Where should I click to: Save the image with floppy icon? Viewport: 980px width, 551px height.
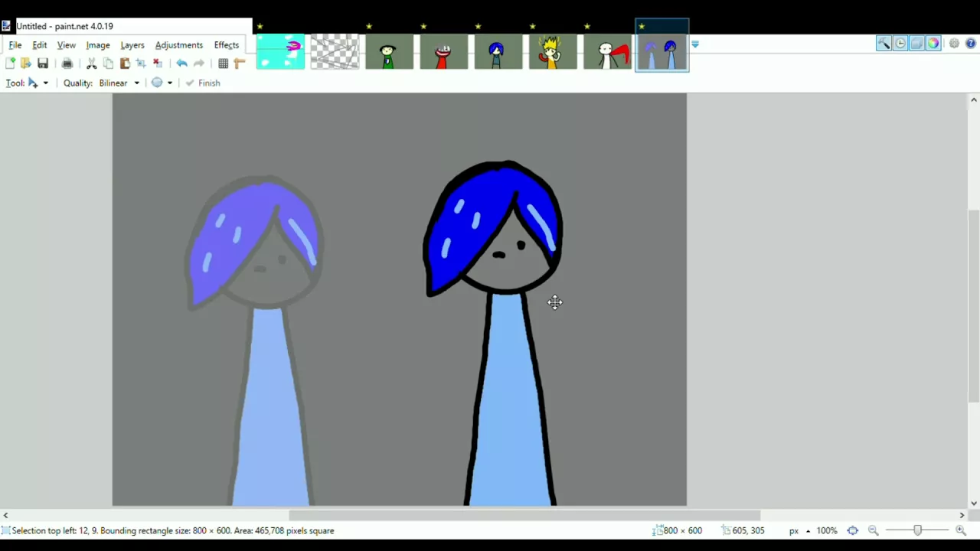(x=43, y=64)
